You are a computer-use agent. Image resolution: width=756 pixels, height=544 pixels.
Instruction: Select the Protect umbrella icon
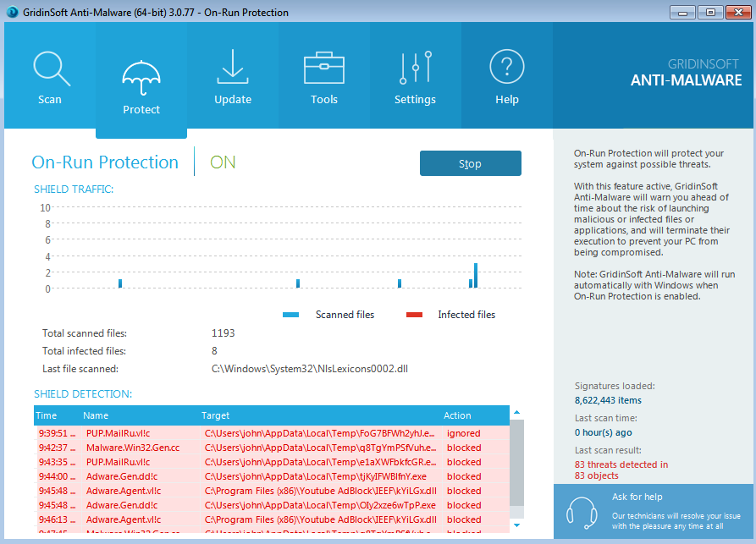coord(141,79)
